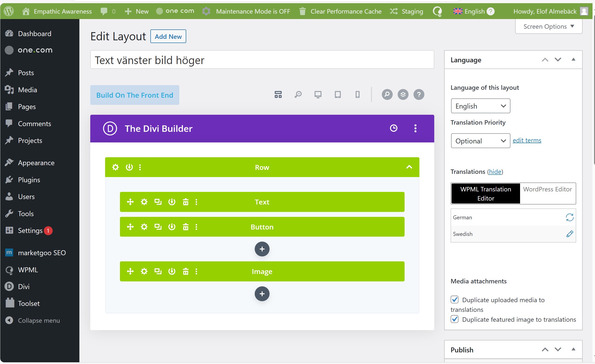Update the German translation refresh icon
This screenshot has width=595, height=364.
[x=570, y=217]
